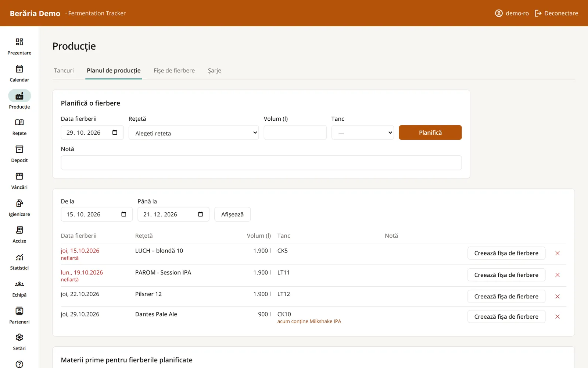Open the Până la date calendar picker

[x=201, y=214]
